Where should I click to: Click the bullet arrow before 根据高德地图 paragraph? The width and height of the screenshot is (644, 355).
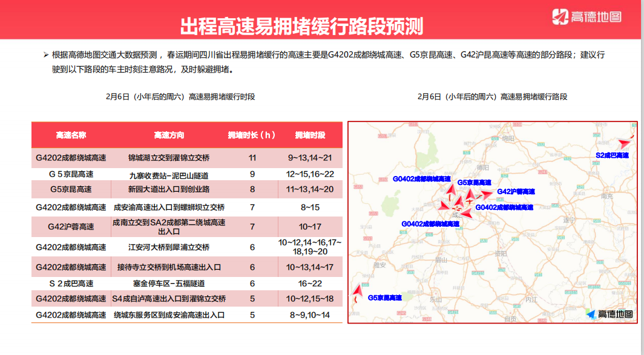(45, 55)
